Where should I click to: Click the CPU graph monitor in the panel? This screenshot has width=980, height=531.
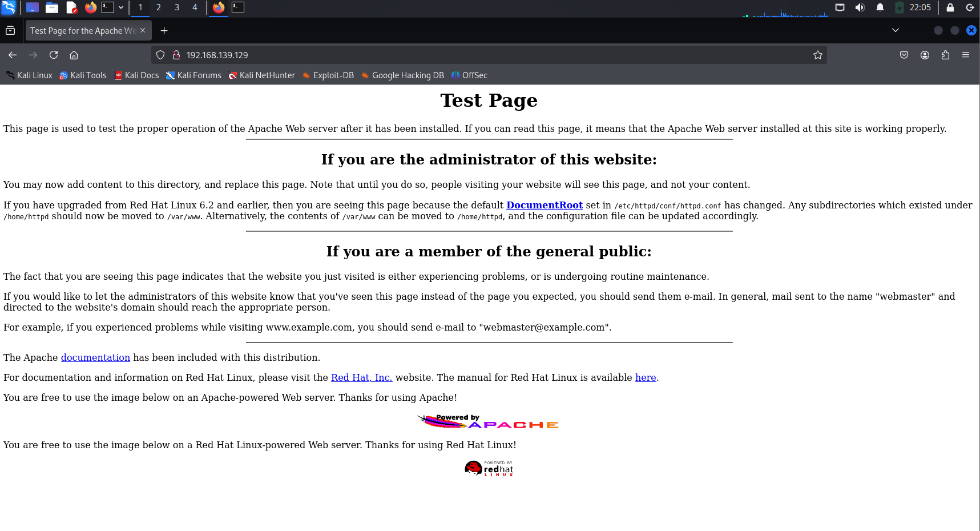(785, 9)
